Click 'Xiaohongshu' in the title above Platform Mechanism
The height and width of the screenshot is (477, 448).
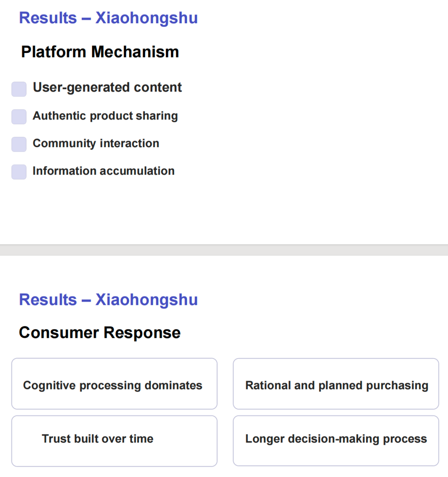[146, 18]
